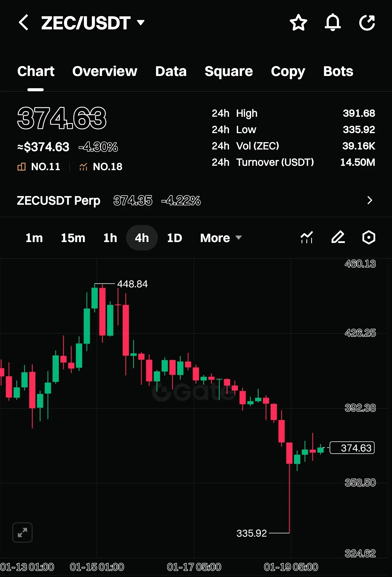This screenshot has width=392, height=577.
Task: Add ZEC/USDT to favorites with star
Action: 298,22
